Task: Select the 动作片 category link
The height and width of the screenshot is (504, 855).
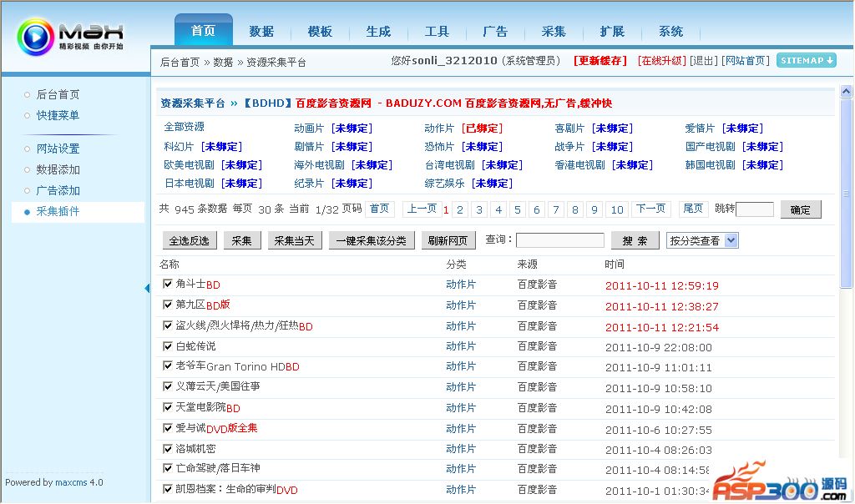Action: pyautogui.click(x=439, y=129)
